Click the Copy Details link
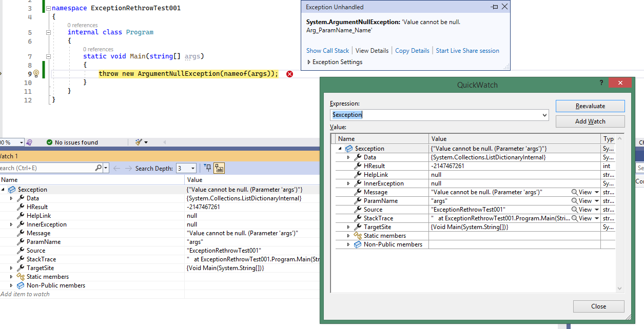644x329 pixels. (412, 50)
